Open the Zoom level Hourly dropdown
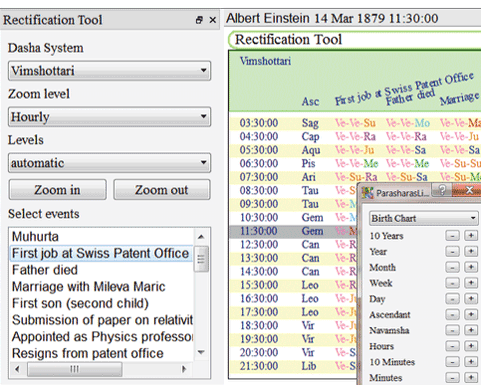481x385 pixels. 109,117
